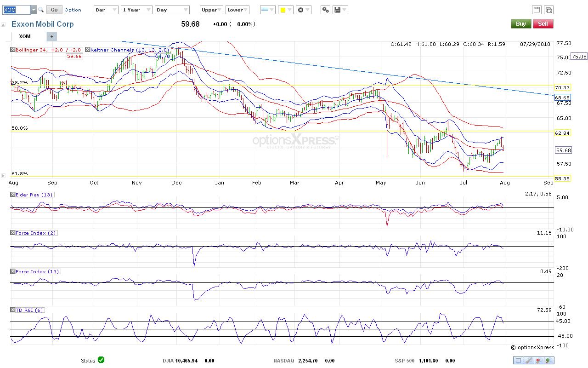Switch to the XOM chart tab

click(28, 36)
